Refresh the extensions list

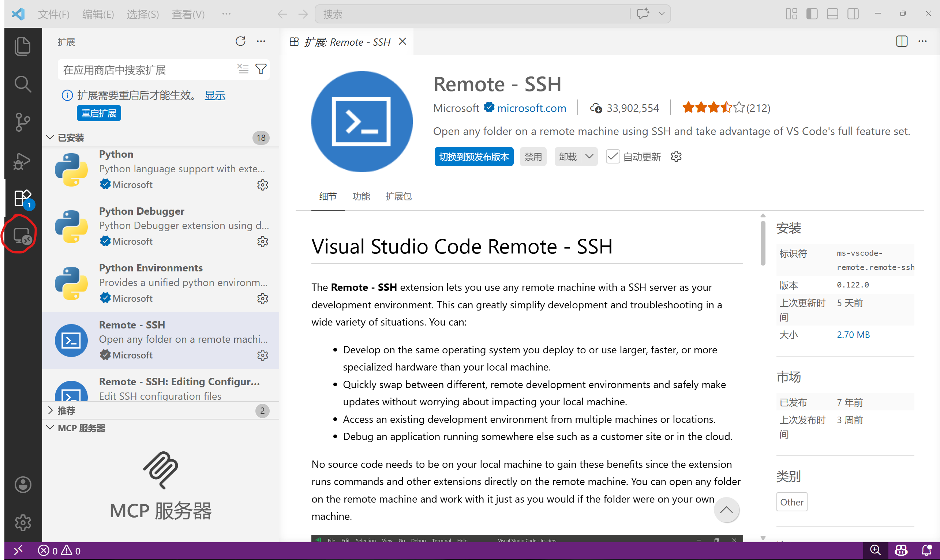click(240, 41)
